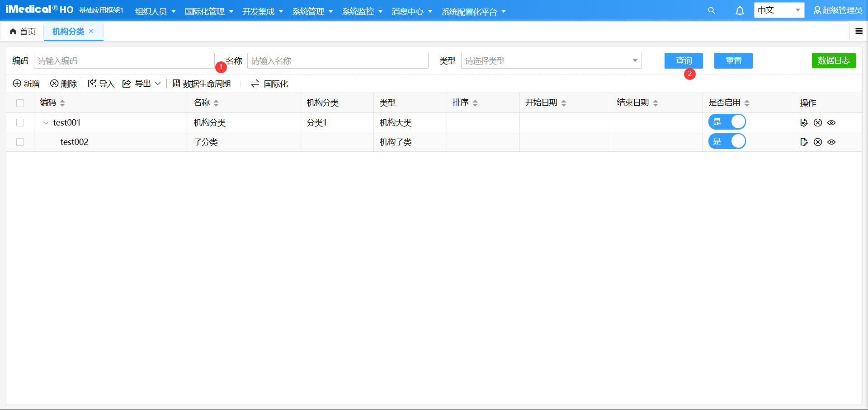Click the edit icon for test001 row
The image size is (868, 410).
point(804,122)
